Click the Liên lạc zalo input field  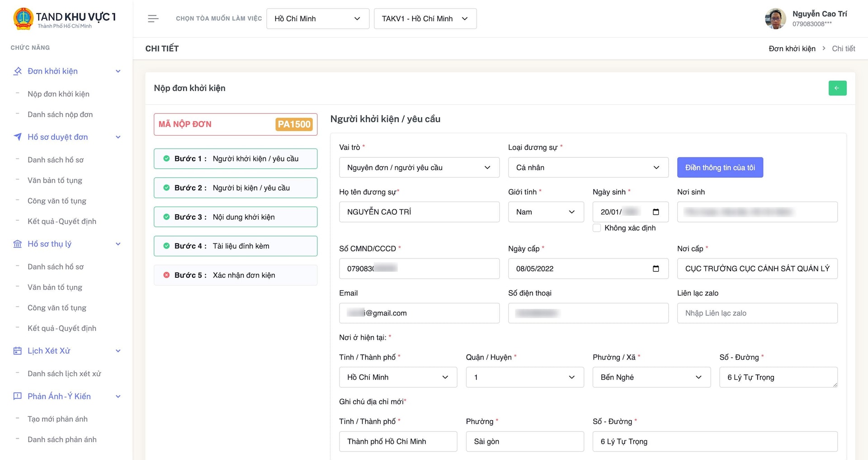click(757, 313)
